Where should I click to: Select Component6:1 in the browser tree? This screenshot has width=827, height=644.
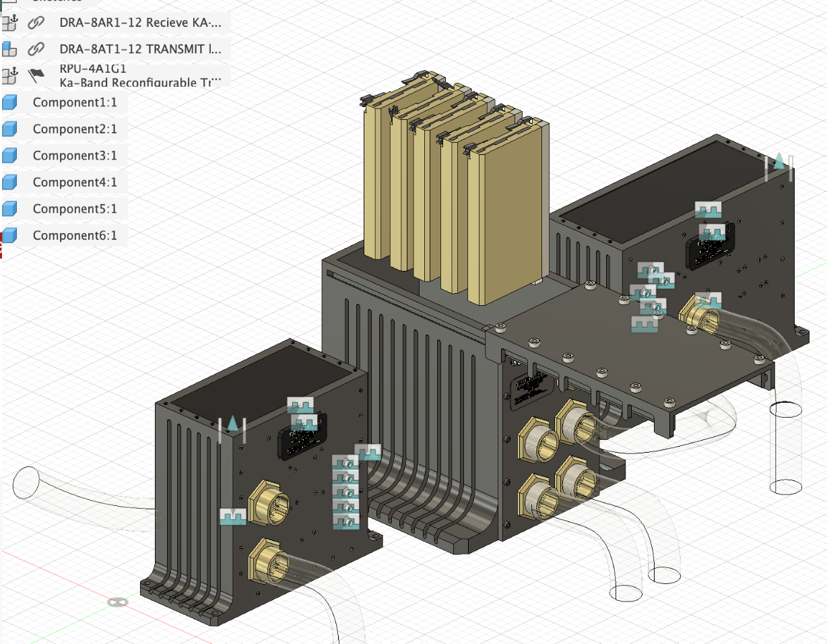click(x=64, y=235)
